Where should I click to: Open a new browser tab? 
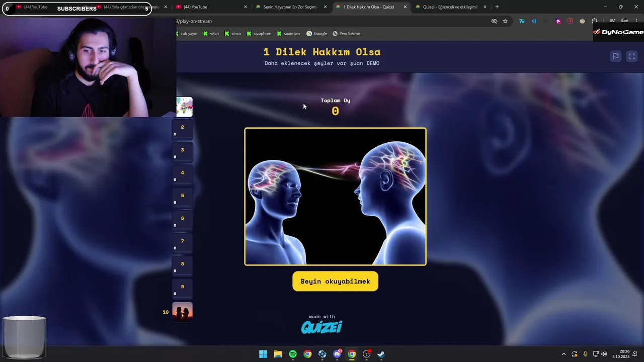pos(497,7)
